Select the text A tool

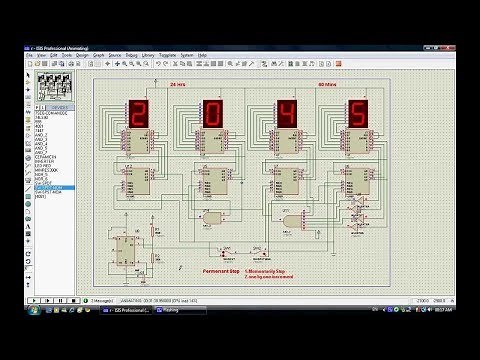click(28, 227)
